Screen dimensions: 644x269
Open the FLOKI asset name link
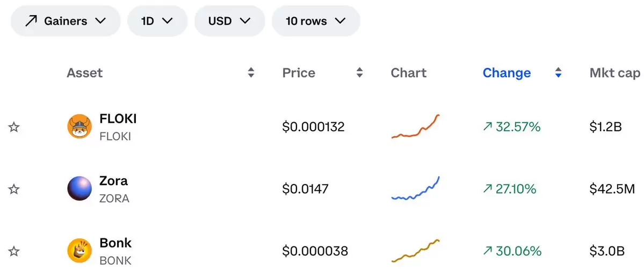click(118, 119)
